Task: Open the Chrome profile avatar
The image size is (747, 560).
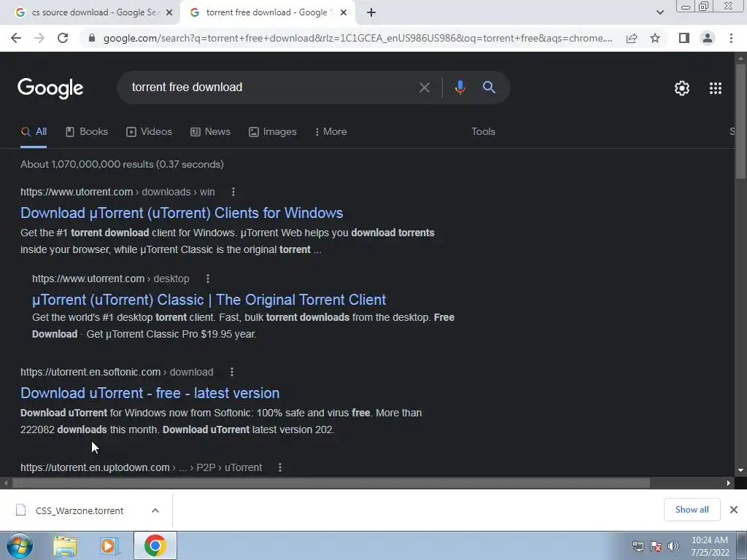Action: (x=708, y=38)
